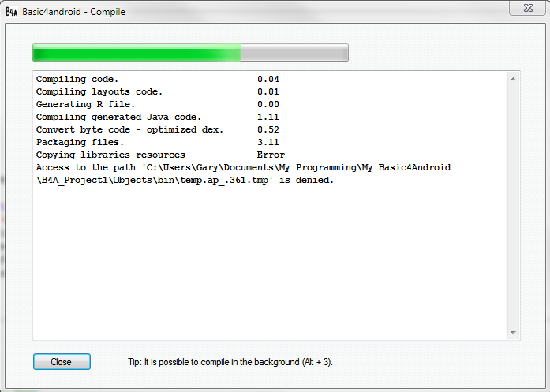Click the 'Generating R file.' line
This screenshot has height=392, width=550.
coord(85,104)
